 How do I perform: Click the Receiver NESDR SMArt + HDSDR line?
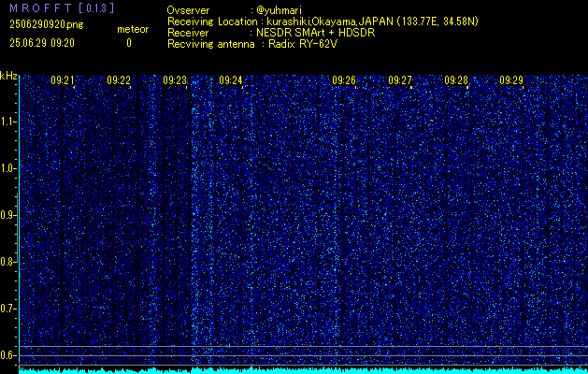click(271, 33)
